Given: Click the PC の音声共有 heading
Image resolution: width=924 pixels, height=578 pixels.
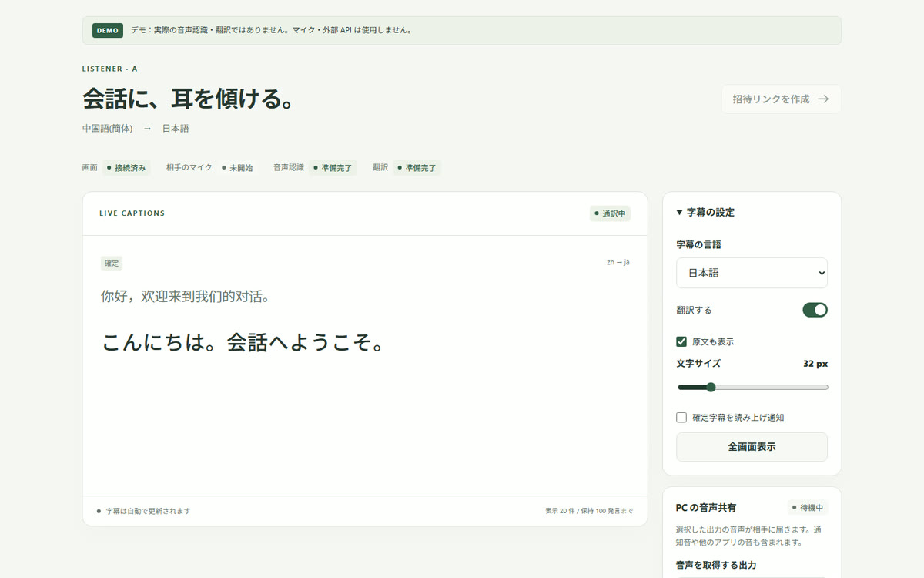Looking at the screenshot, I should coord(706,508).
